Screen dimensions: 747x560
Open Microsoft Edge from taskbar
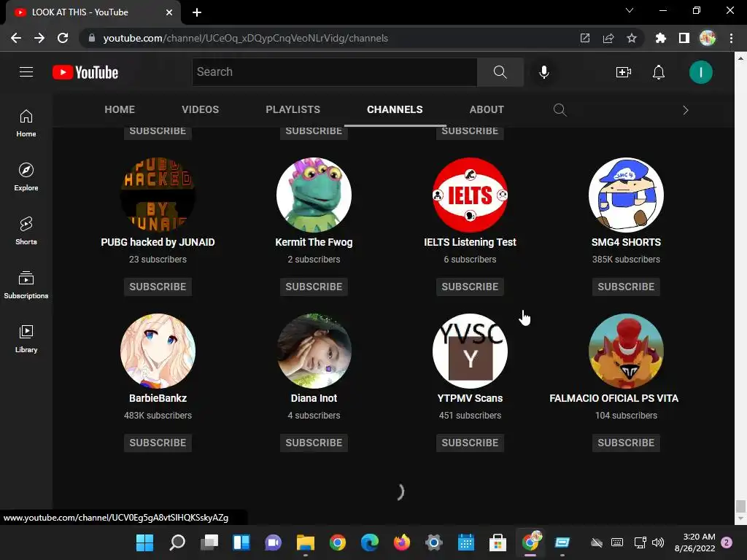370,542
